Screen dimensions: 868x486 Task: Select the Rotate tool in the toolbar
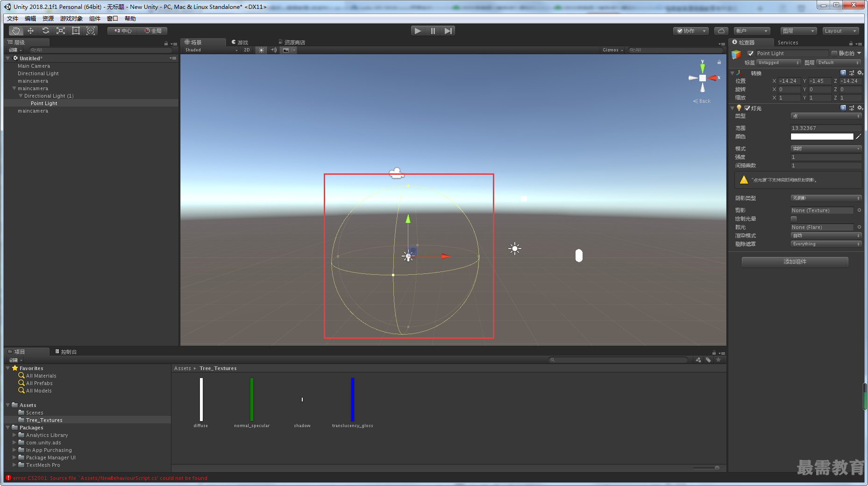coord(46,31)
